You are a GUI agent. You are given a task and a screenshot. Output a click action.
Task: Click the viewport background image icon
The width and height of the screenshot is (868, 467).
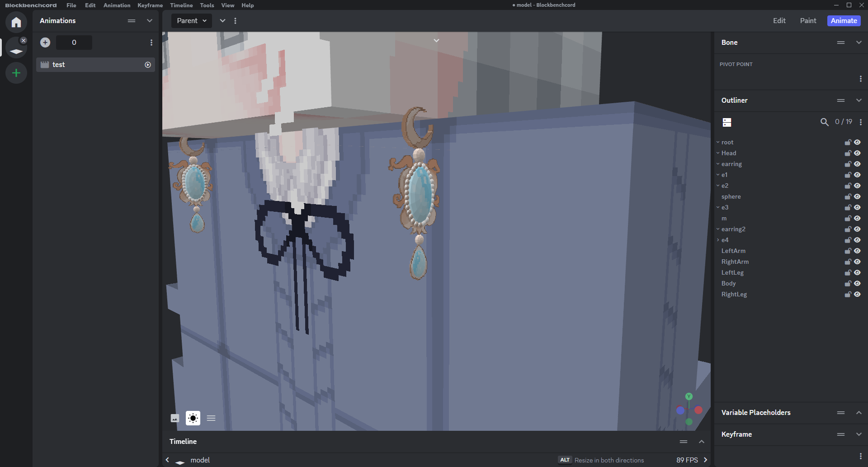pos(175,418)
